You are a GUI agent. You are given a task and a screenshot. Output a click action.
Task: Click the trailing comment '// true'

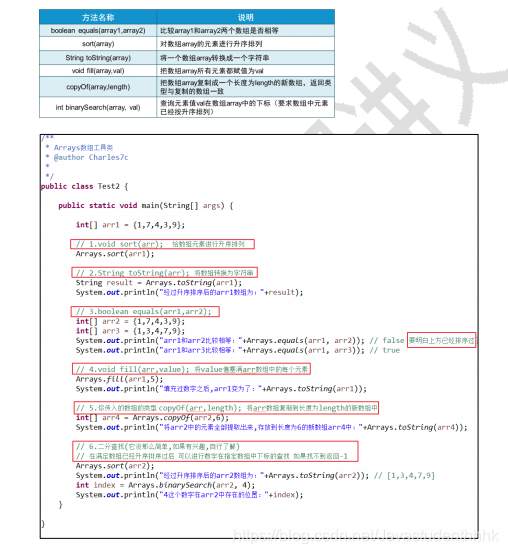[x=385, y=350]
